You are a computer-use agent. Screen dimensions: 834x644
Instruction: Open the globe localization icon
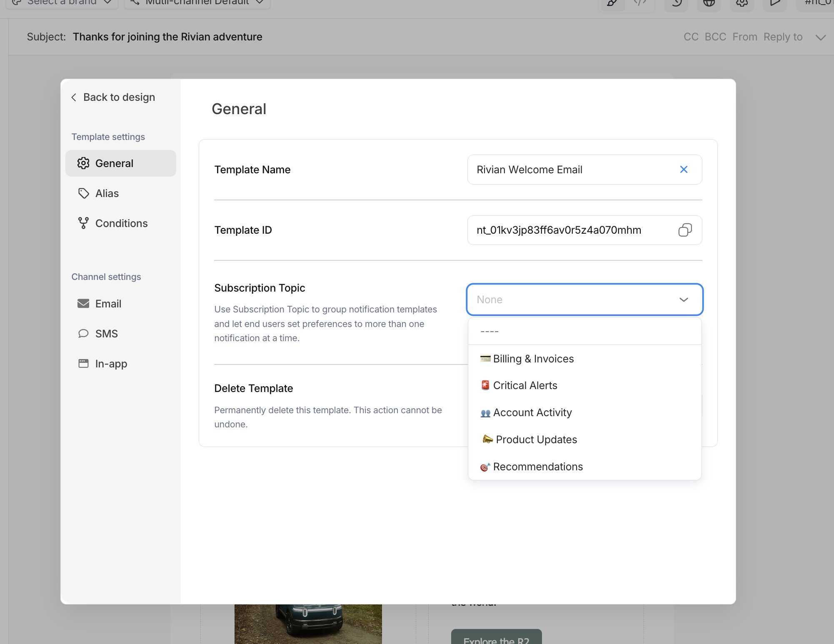(x=709, y=3)
